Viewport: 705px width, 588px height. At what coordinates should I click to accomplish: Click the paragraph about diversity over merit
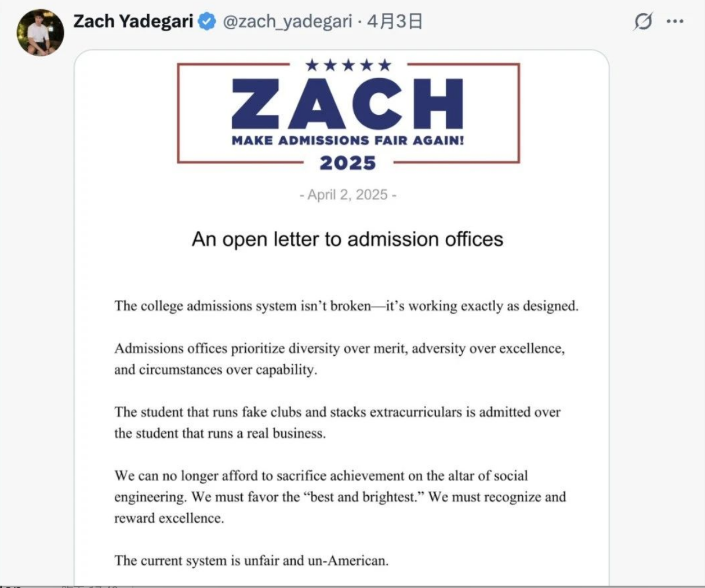339,359
